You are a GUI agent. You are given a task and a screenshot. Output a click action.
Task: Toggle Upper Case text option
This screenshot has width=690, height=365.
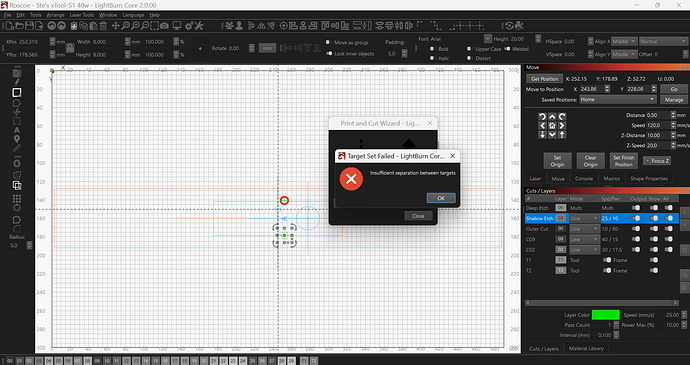(x=469, y=49)
